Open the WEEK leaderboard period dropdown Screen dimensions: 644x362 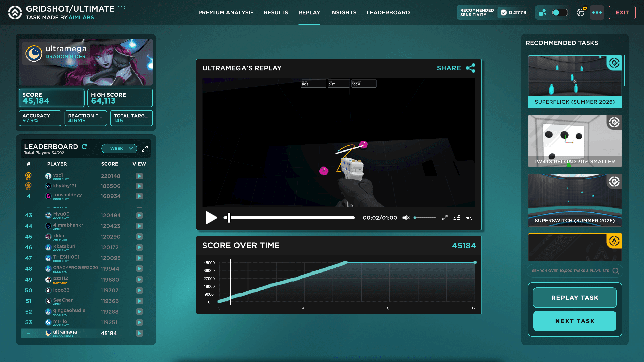(119, 148)
